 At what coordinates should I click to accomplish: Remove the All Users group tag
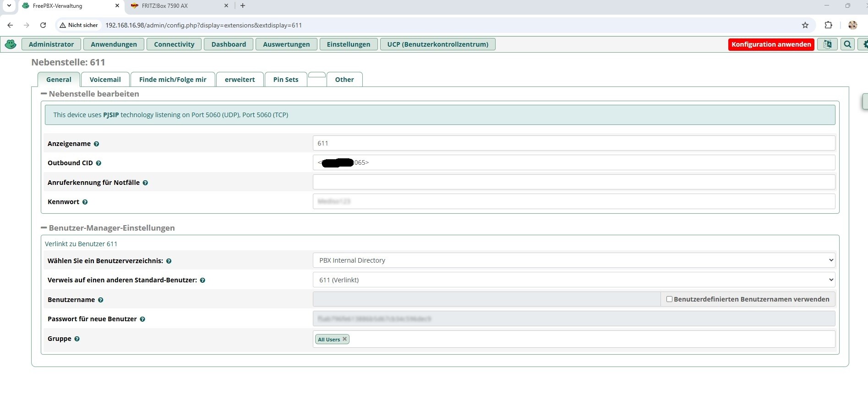coord(344,339)
